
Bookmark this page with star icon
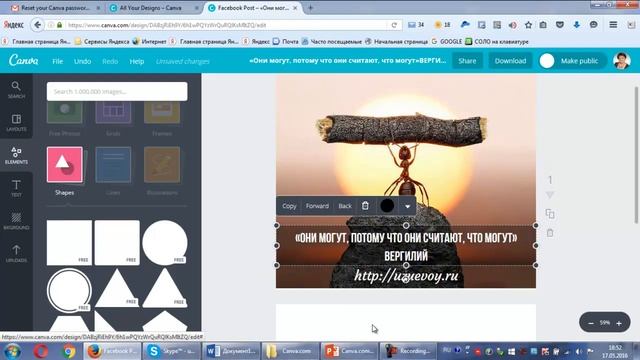pos(528,25)
